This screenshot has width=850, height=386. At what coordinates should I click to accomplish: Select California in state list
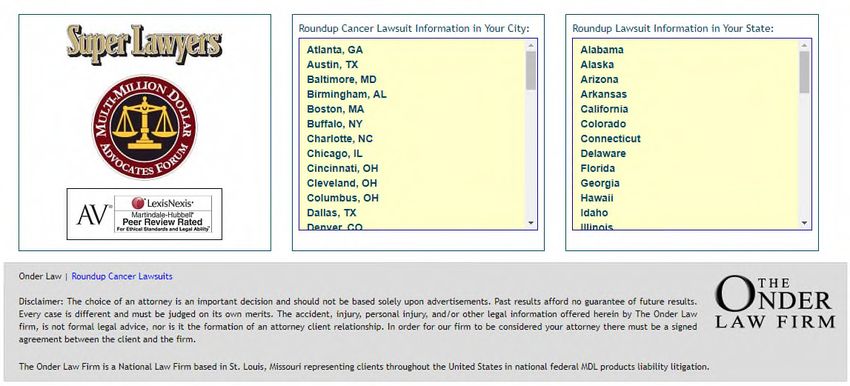604,109
